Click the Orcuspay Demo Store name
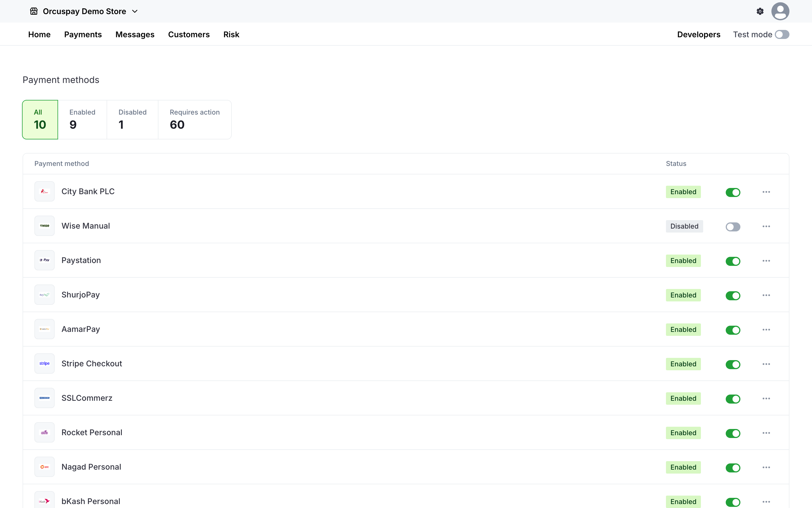Image resolution: width=812 pixels, height=508 pixels. click(85, 11)
